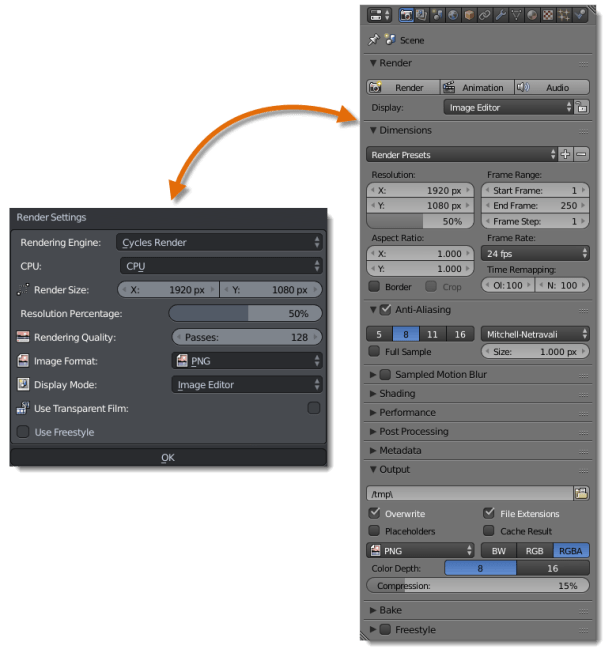616x657 pixels.
Task: Open the World properties tab
Action: [x=453, y=15]
